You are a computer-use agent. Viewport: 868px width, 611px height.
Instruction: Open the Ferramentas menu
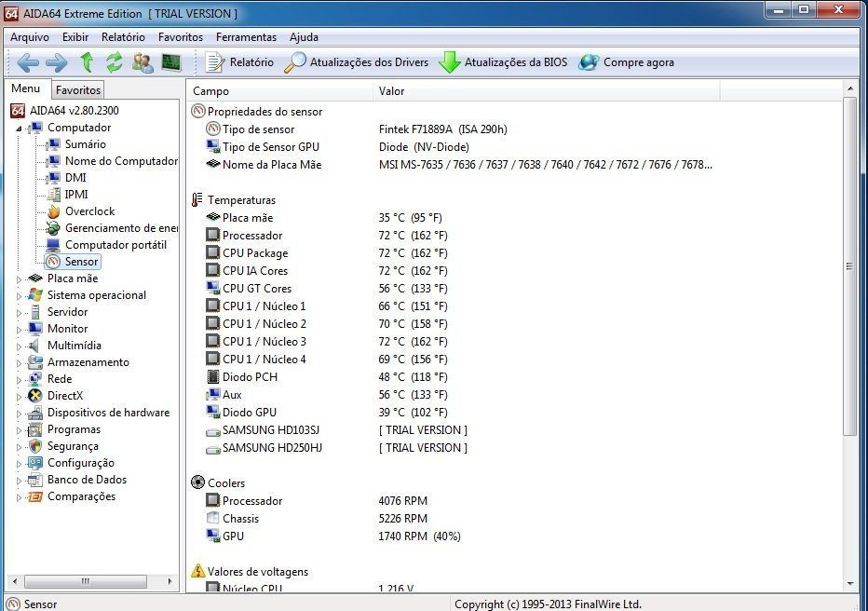[x=246, y=37]
